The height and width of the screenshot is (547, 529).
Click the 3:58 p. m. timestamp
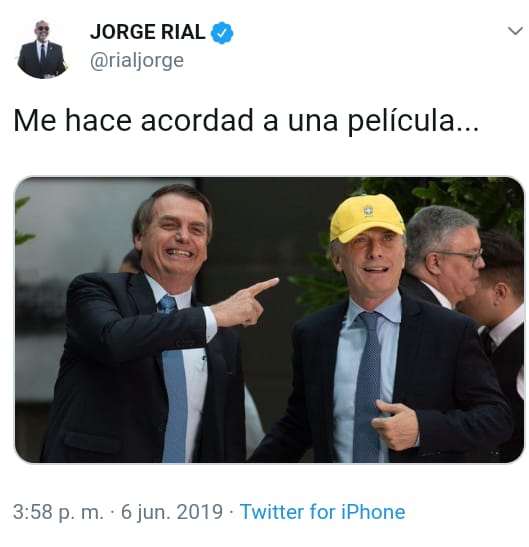coord(58,512)
